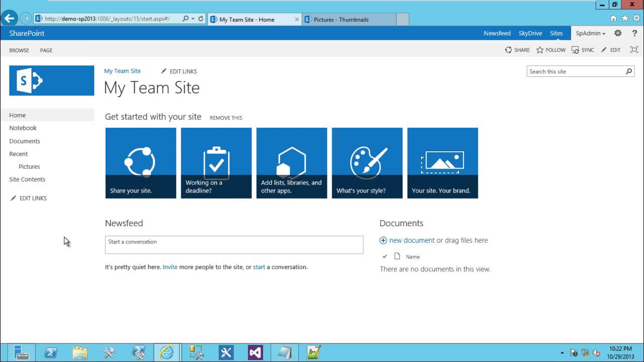Toggle FOLLOW for My Team Site
The height and width of the screenshot is (362, 644).
pyautogui.click(x=550, y=50)
